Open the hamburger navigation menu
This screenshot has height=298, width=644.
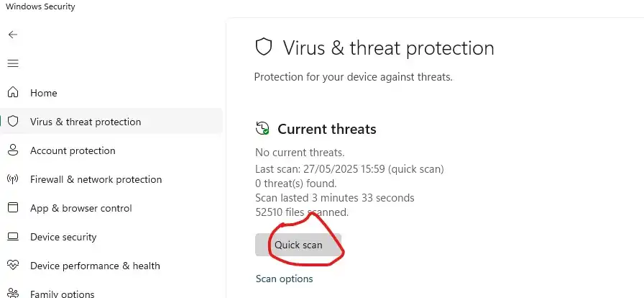click(x=13, y=63)
